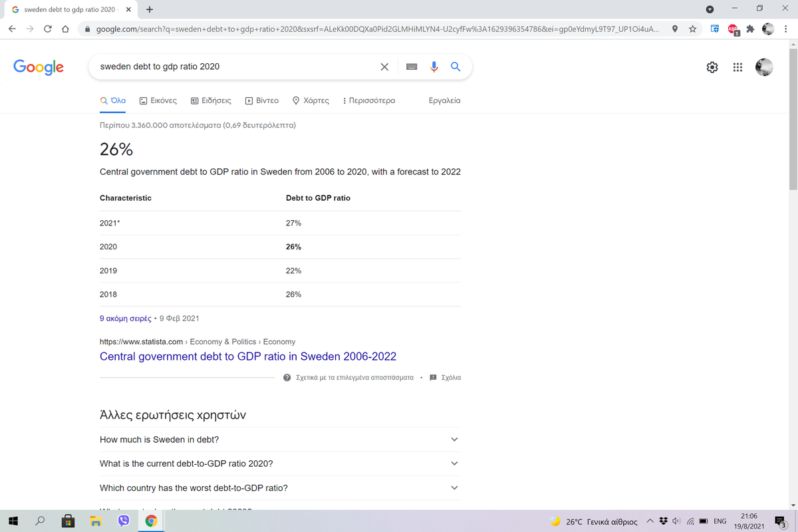This screenshot has height=532, width=798.
Task: Switch to the Βίντεο tab
Action: [x=262, y=101]
